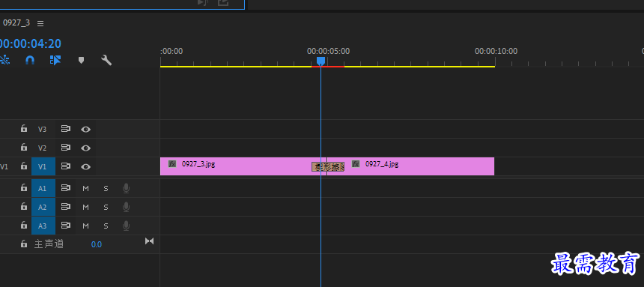Viewport: 644px width, 287px height.
Task: Hide track V2 with eye icon
Action: point(85,148)
